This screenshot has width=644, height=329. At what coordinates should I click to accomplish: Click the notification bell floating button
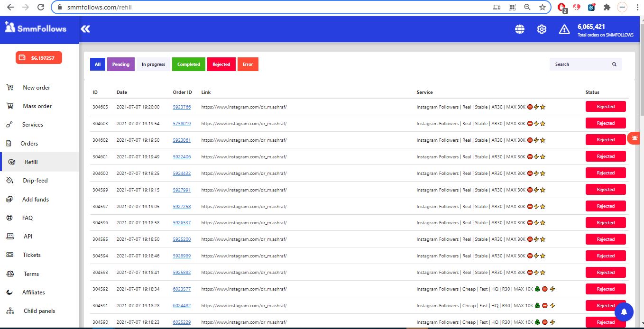(624, 312)
